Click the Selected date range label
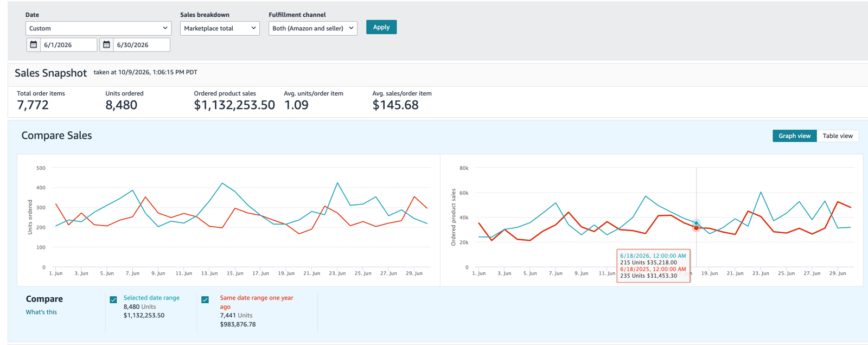Screen dimensions: 868x345 tap(151, 298)
